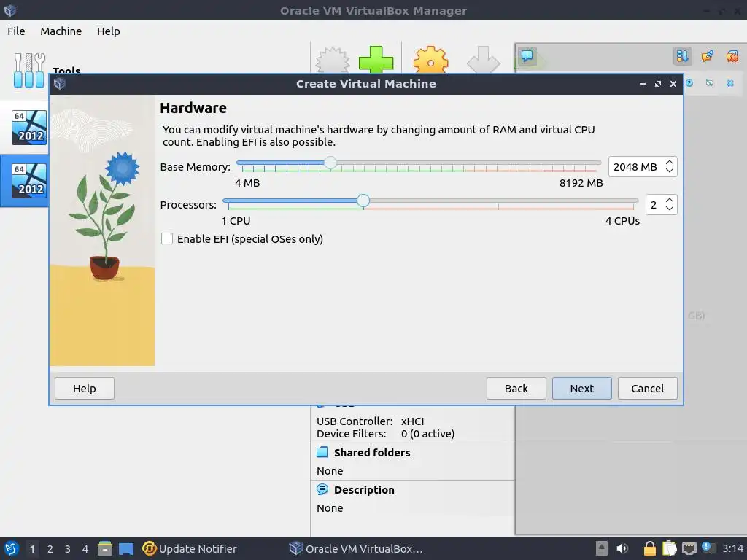The width and height of the screenshot is (747, 560).
Task: Select the first Windows 2012 VM icon
Action: [29, 127]
